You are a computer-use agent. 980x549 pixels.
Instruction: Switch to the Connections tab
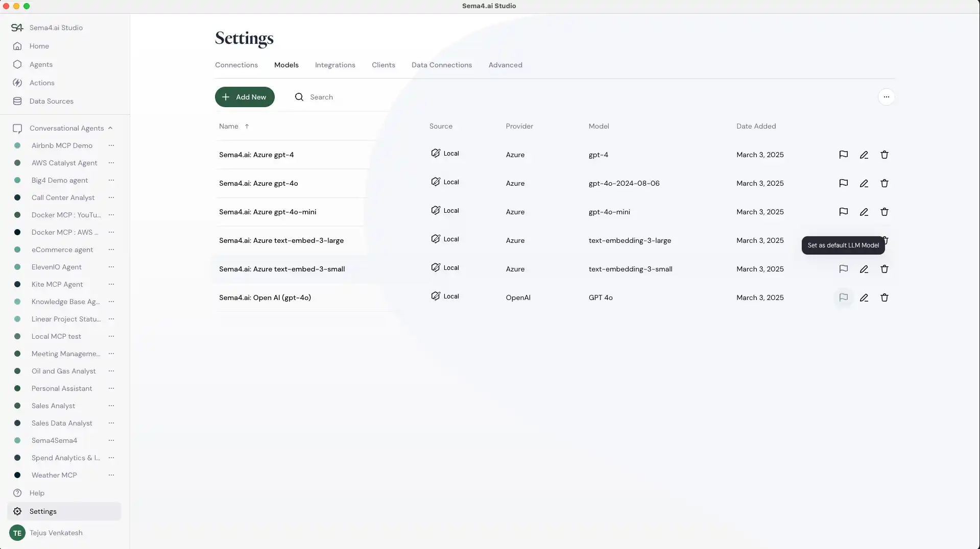235,65
